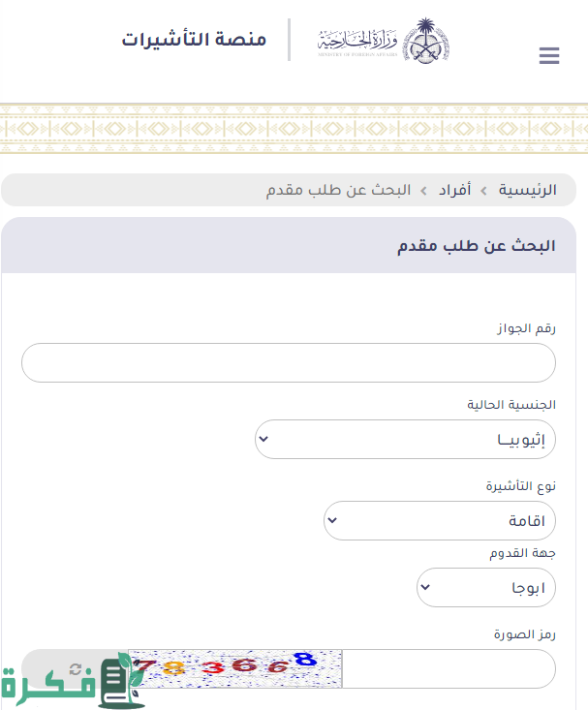The image size is (588, 710).
Task: Click the golden decorative pattern banner
Action: coord(294,129)
